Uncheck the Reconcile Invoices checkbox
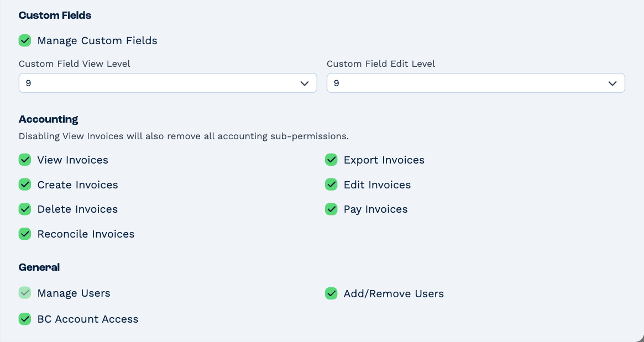 (25, 234)
